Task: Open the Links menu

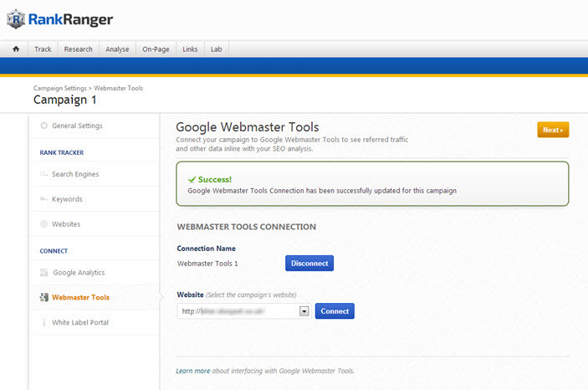Action: point(190,49)
